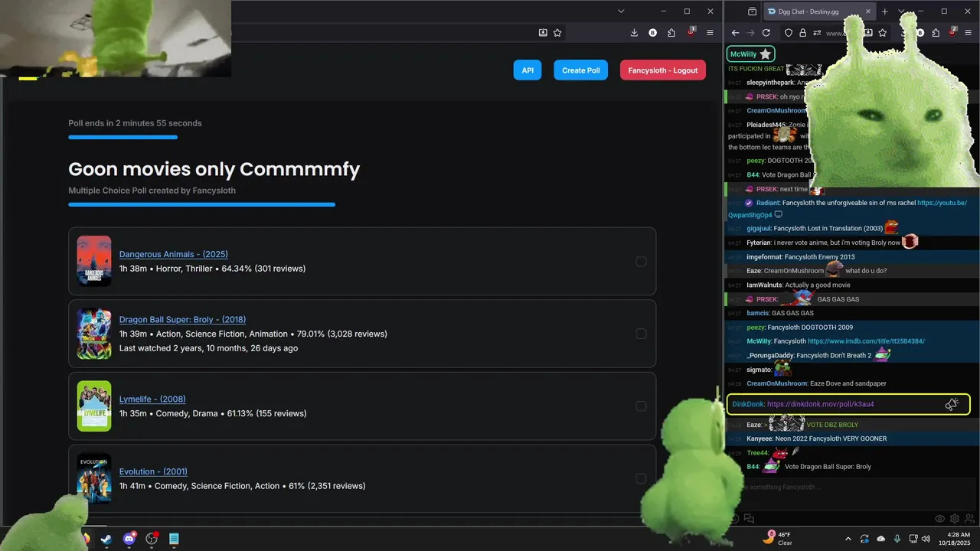Click the megaphone icon in pinned message

click(952, 404)
